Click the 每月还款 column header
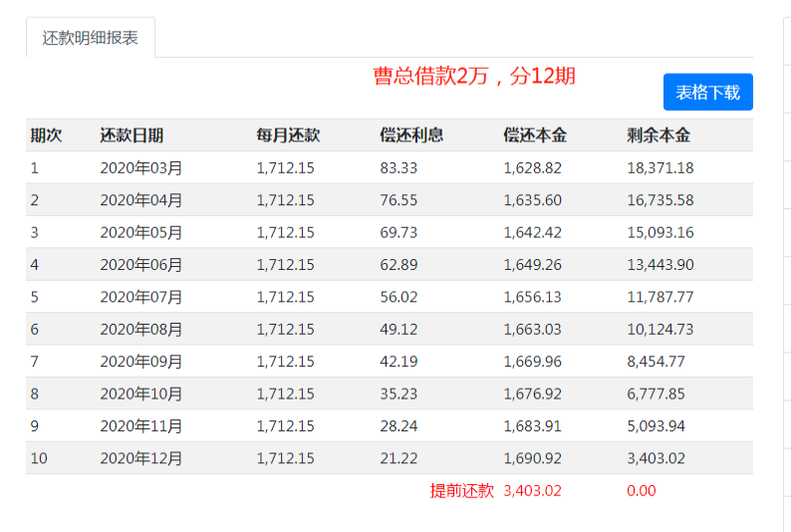Screen dimensions: 791x532 coord(288,135)
